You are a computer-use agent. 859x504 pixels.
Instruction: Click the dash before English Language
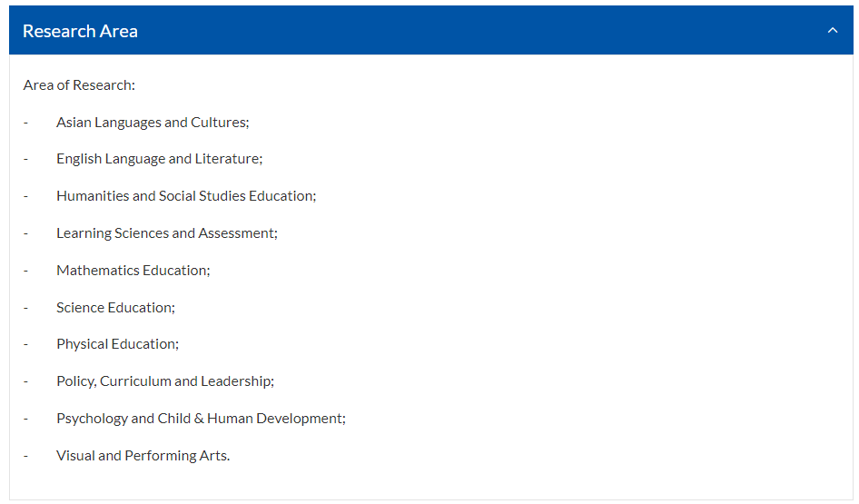[x=25, y=160]
